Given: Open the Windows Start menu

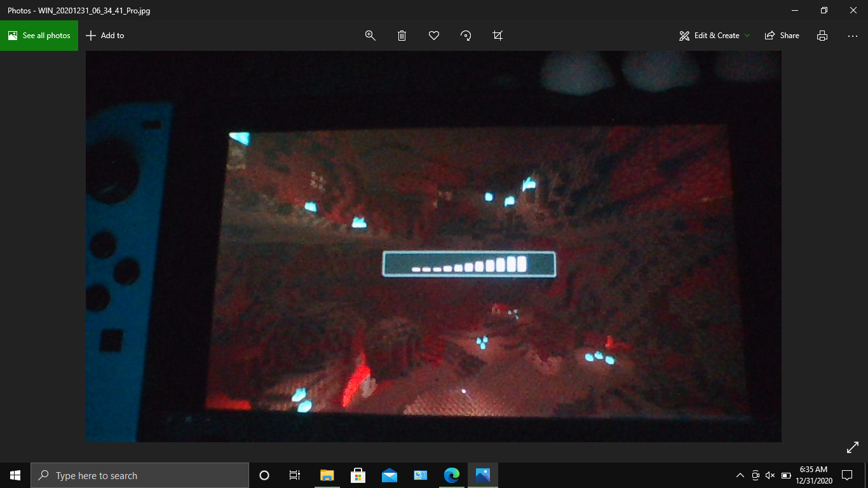Looking at the screenshot, I should coord(15,475).
